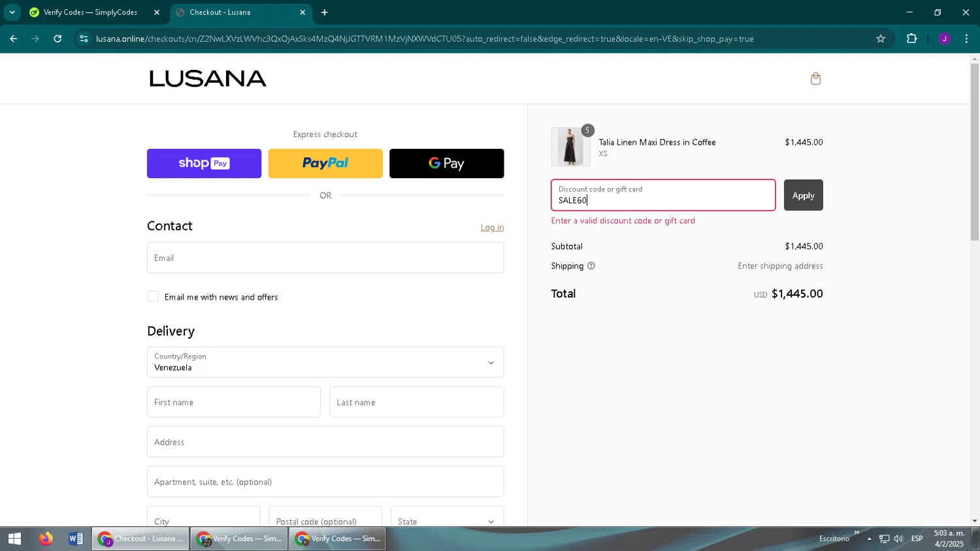Focus the Last name field
Screen dimensions: 980x551
[417, 402]
